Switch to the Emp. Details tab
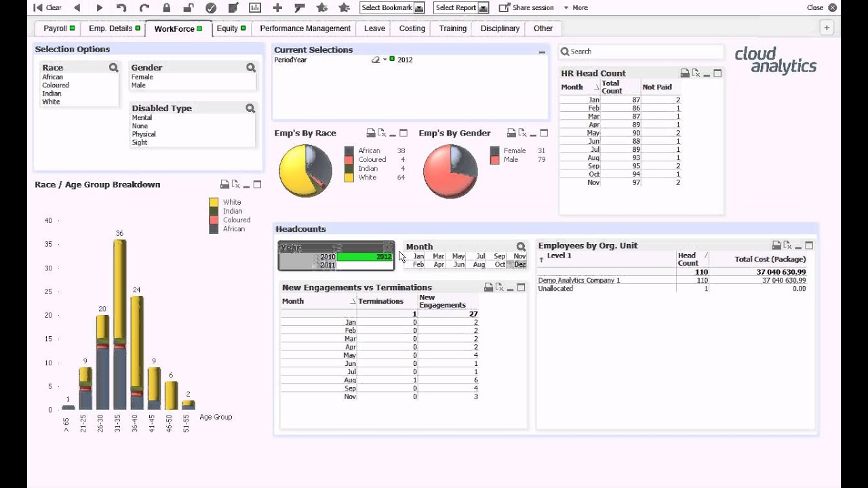This screenshot has width=868, height=488. pyautogui.click(x=113, y=28)
